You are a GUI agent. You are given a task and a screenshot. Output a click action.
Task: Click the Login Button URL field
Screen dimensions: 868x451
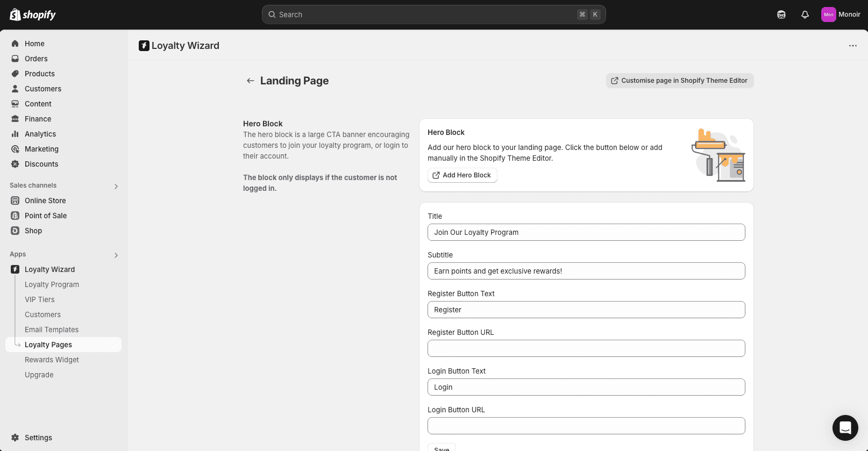coord(586,426)
